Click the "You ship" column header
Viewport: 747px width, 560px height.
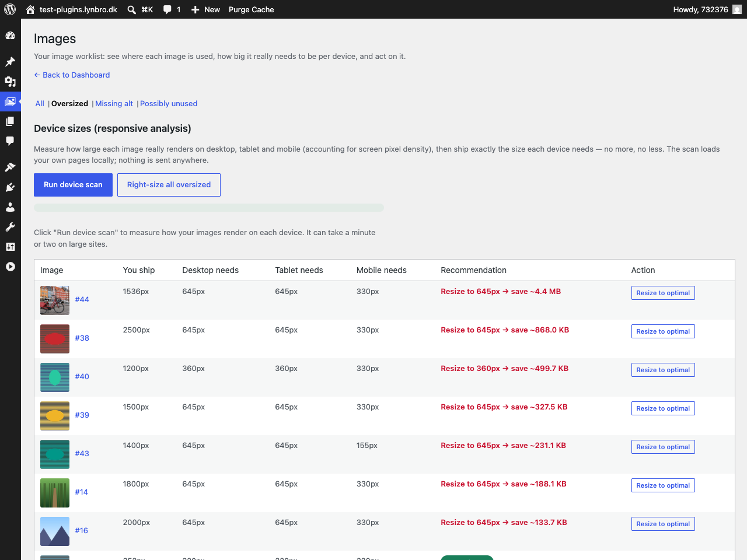point(139,270)
